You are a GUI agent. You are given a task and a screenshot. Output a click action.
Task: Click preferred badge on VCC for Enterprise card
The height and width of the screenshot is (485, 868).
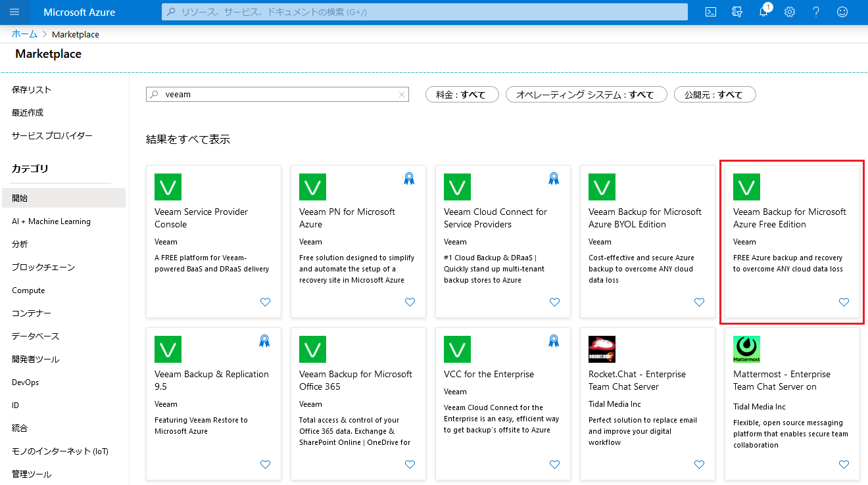coord(554,340)
